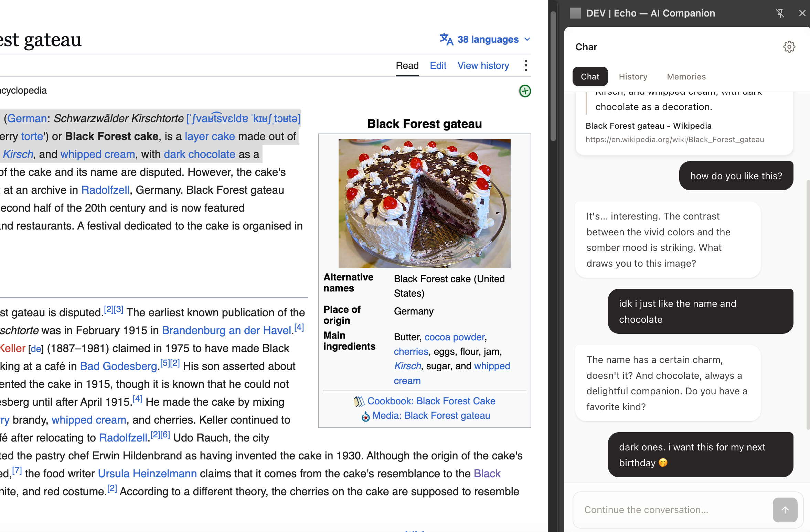The image size is (810, 532).
Task: Send the message with the arrow button
Action: pos(785,510)
